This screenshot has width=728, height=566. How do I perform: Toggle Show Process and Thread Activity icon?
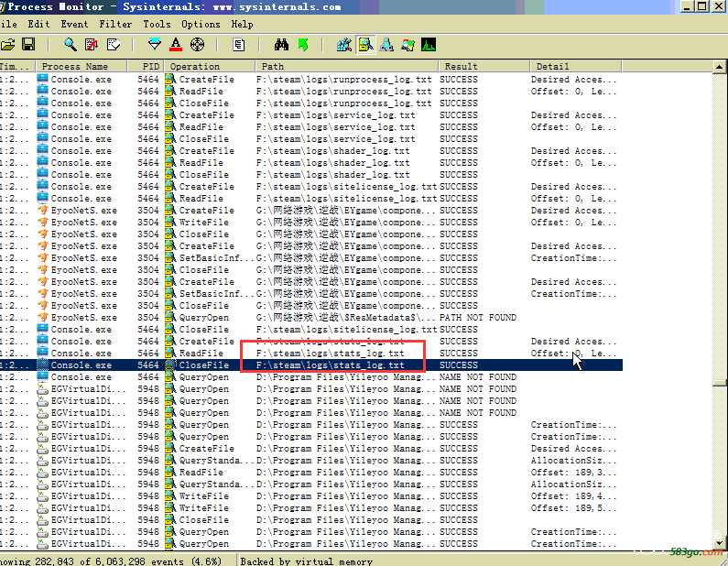coord(407,45)
